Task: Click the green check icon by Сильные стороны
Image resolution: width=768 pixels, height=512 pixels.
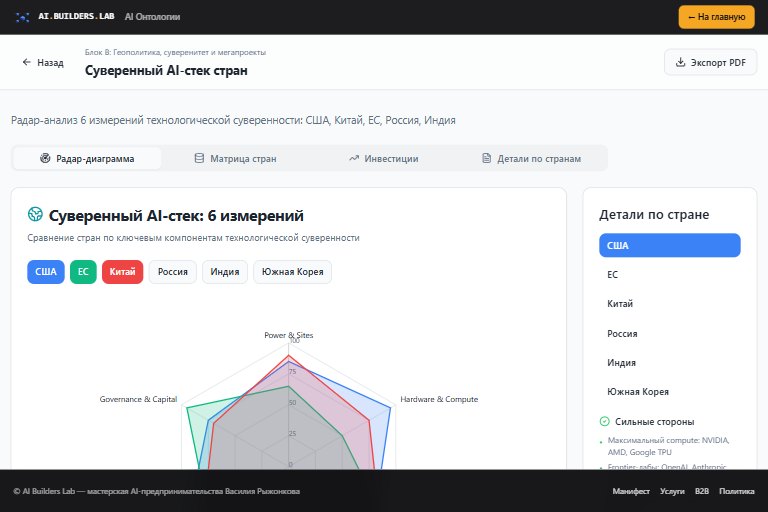Action: (604, 421)
